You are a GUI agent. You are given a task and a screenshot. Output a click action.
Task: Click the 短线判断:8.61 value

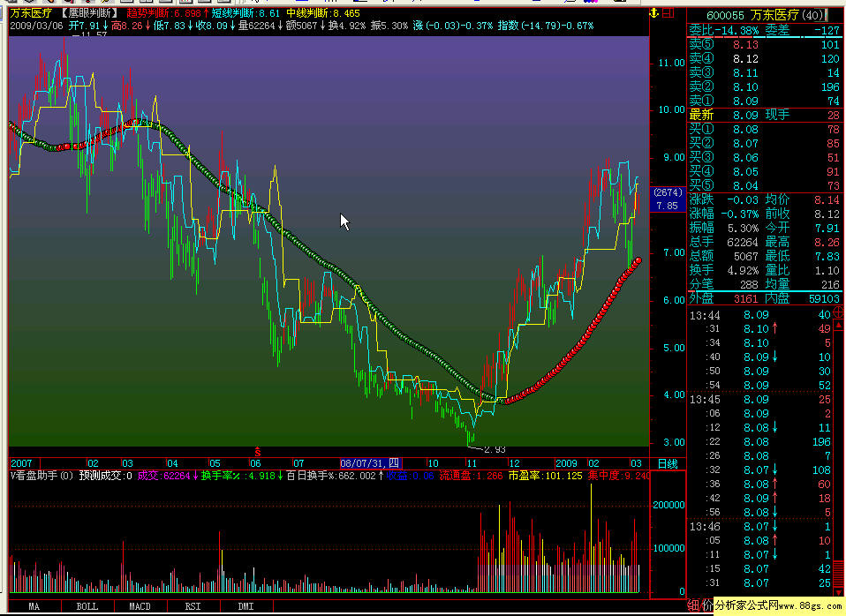click(245, 13)
